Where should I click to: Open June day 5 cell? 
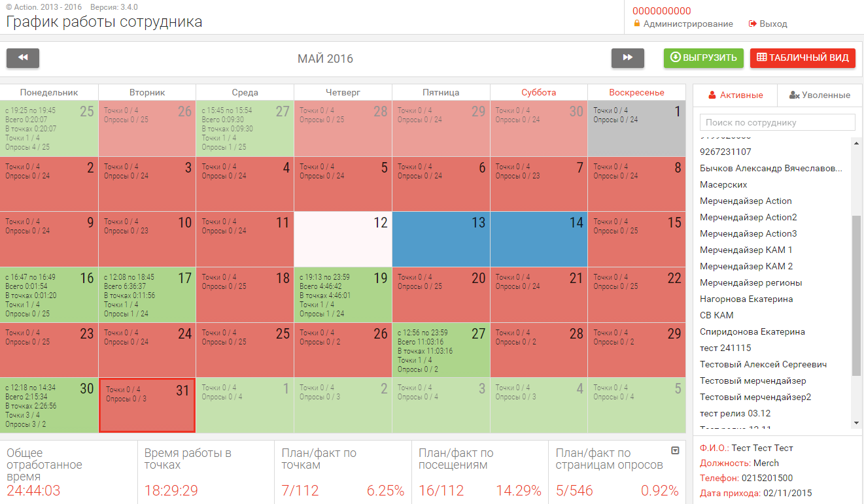tap(637, 405)
